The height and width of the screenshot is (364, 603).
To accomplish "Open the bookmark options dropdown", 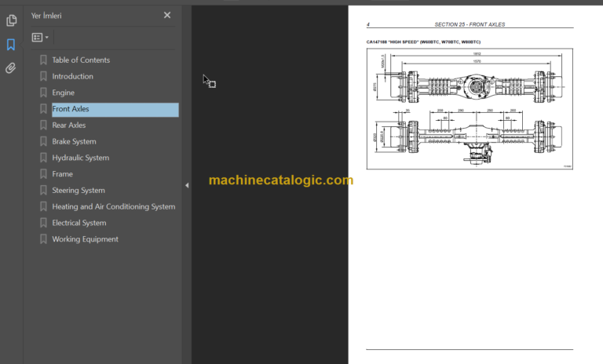I will point(40,38).
